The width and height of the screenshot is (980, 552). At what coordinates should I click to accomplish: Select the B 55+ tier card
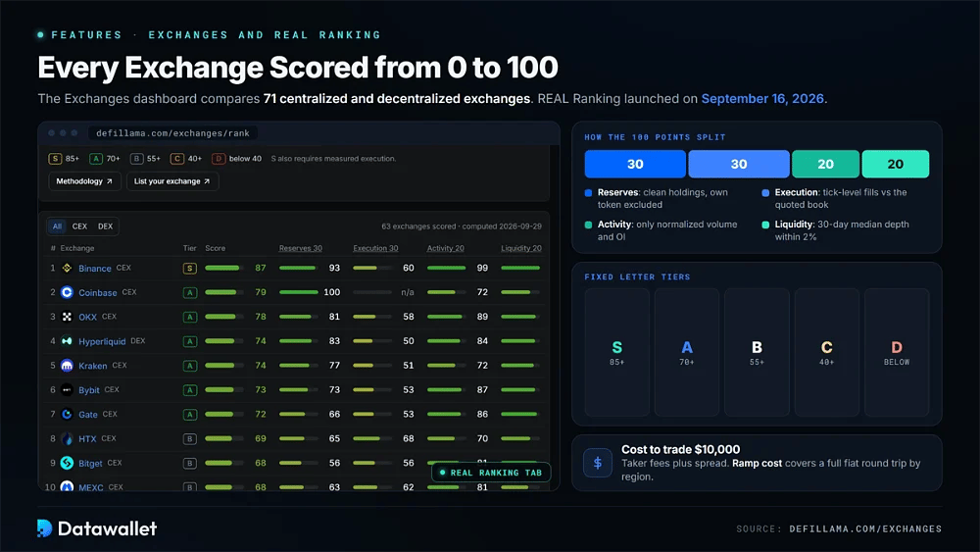757,353
